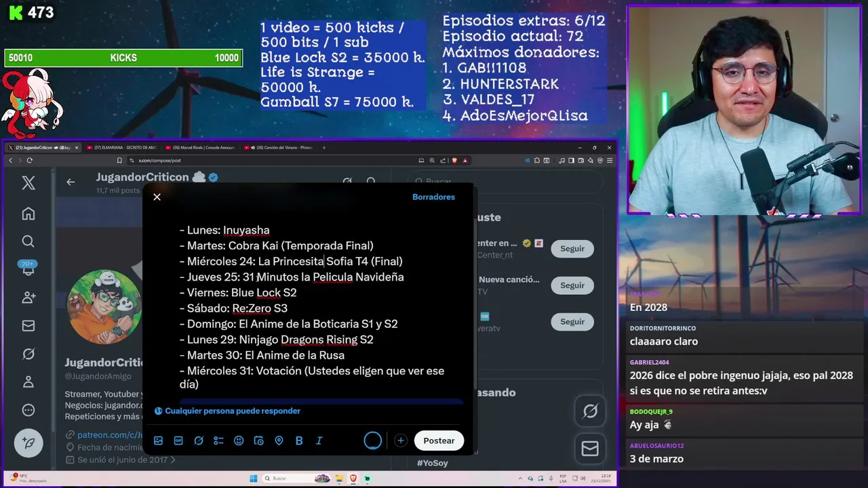Viewport: 868px width, 488px height.
Task: Open Messages envelope in X sidebar
Action: pos(28,326)
